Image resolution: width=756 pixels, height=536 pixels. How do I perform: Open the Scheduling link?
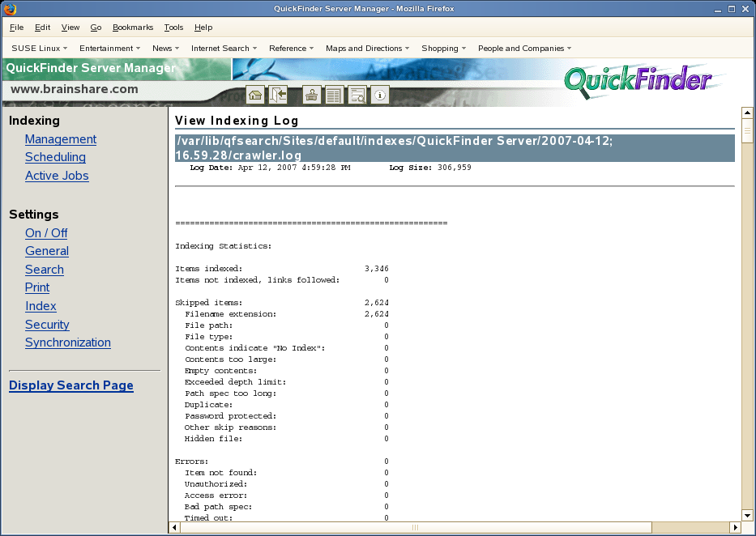click(x=55, y=157)
